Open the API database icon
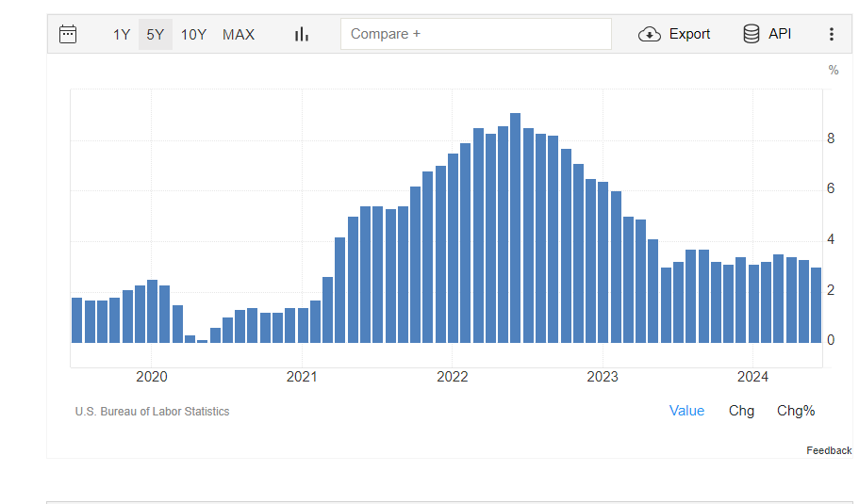This screenshot has width=859, height=504. pyautogui.click(x=752, y=34)
